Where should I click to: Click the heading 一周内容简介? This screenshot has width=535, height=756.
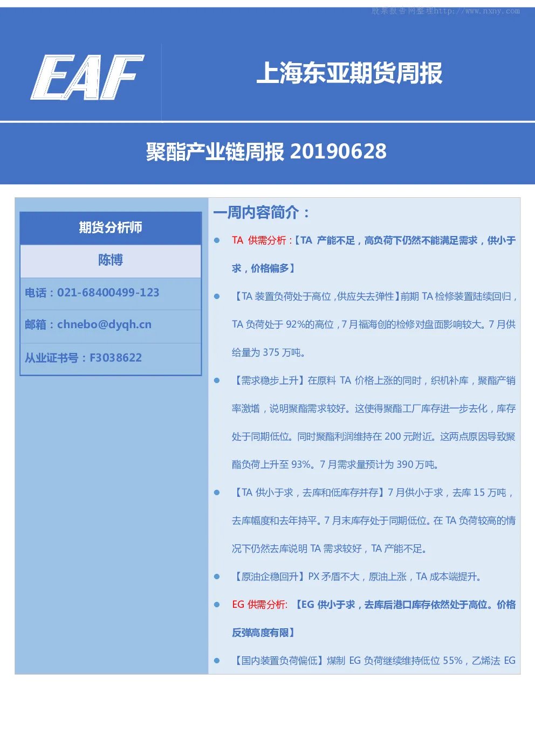[261, 212]
